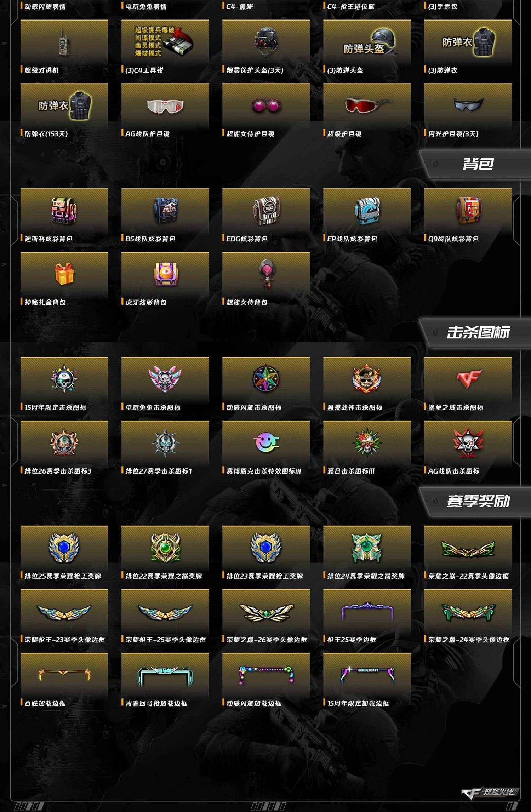This screenshot has width=531, height=812.
Task: Click the AG战队护目镜 white goggles icon
Action: click(x=165, y=106)
